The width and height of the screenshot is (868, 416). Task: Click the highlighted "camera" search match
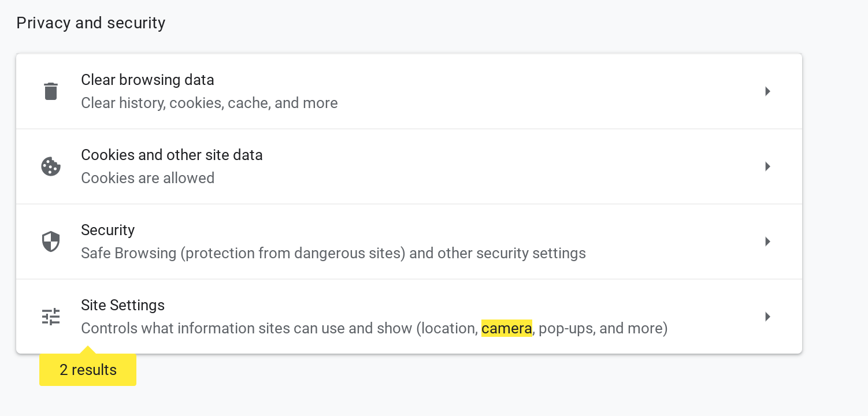506,329
